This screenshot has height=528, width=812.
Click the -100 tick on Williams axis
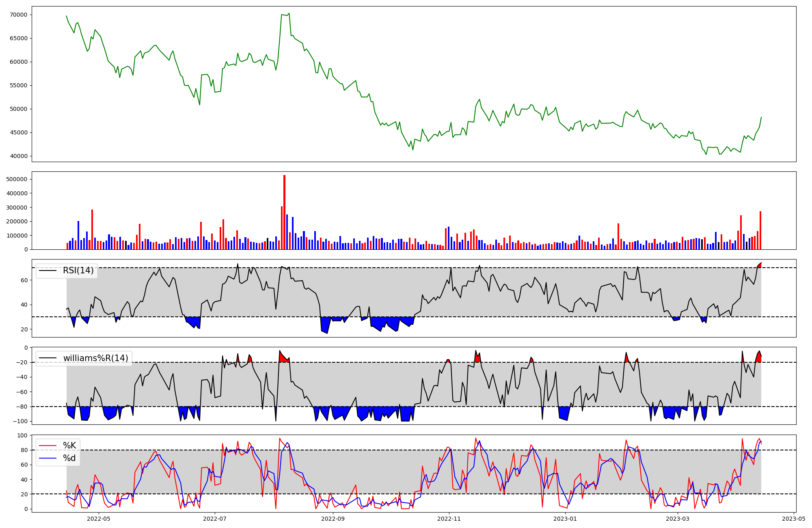pyautogui.click(x=20, y=421)
